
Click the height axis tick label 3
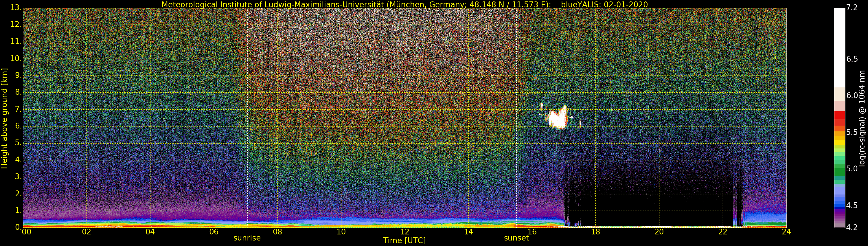[19, 177]
